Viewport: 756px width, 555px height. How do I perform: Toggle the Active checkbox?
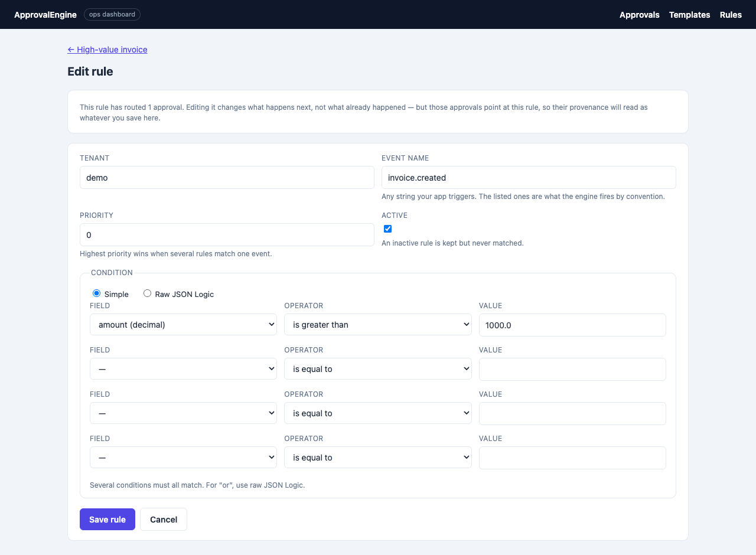click(x=387, y=229)
